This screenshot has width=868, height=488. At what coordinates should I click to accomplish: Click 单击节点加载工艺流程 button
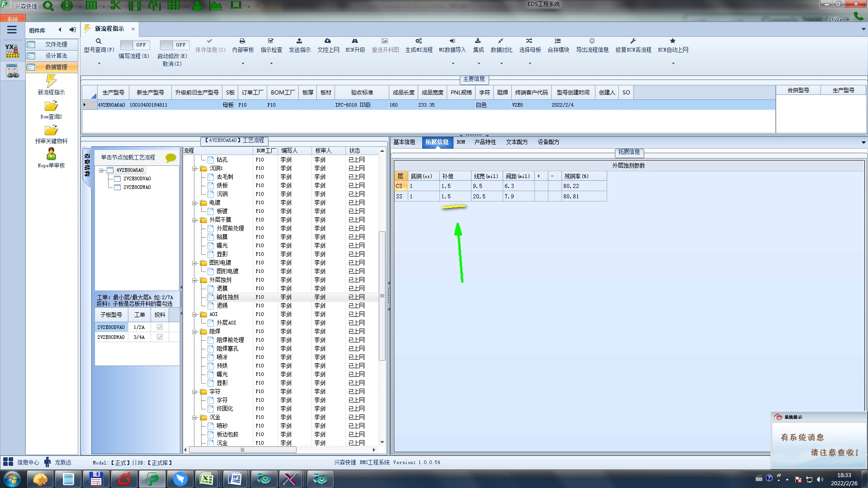(x=128, y=157)
